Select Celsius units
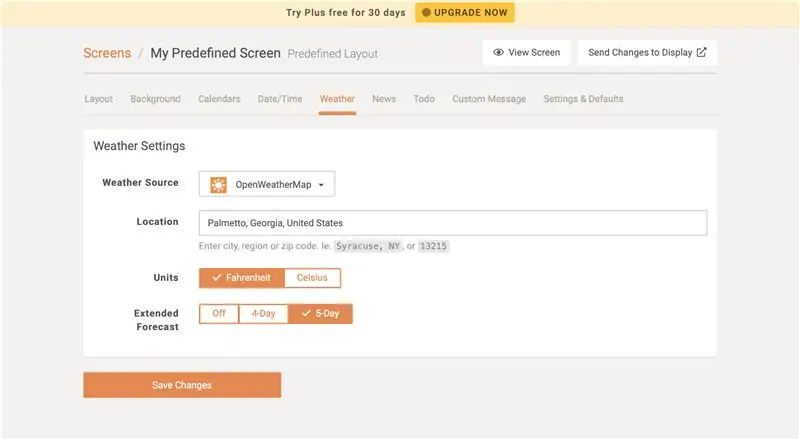800x439 pixels. (312, 278)
